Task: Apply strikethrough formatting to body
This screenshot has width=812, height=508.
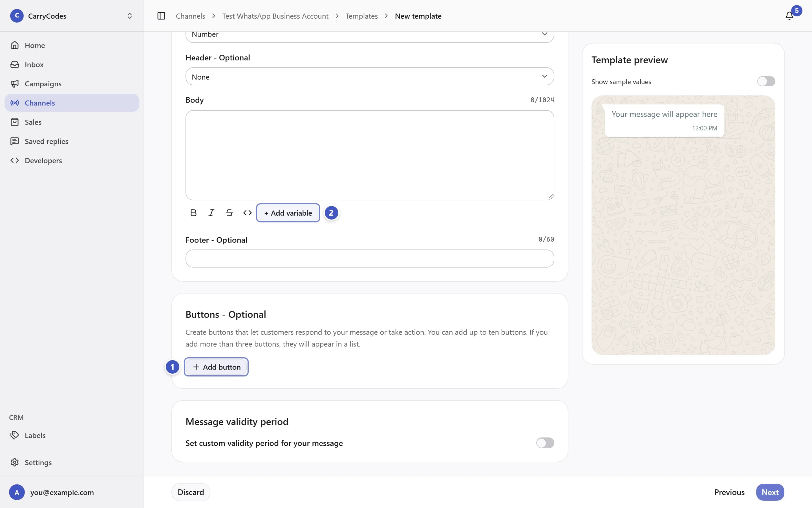Action: [230, 213]
